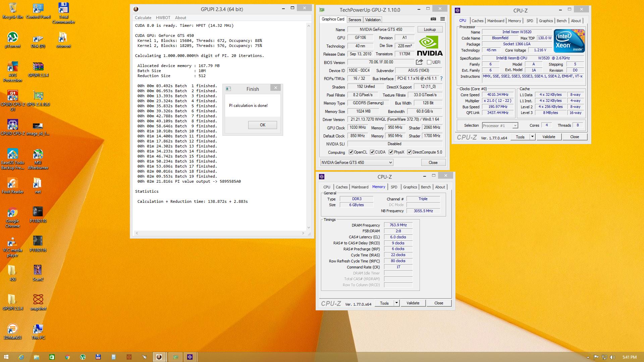Image resolution: width=644 pixels, height=362 pixels.
Task: Select the CPUID CPU-Z G1 desktop icon
Action: pos(12,101)
